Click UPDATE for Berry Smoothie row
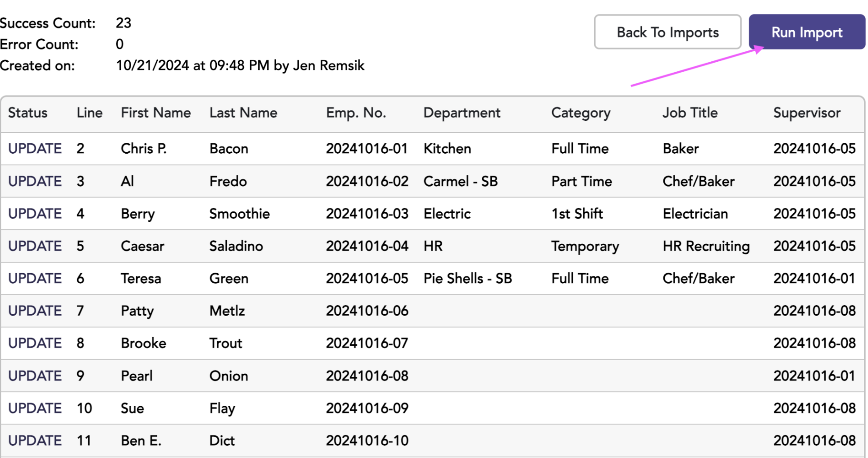 (35, 214)
